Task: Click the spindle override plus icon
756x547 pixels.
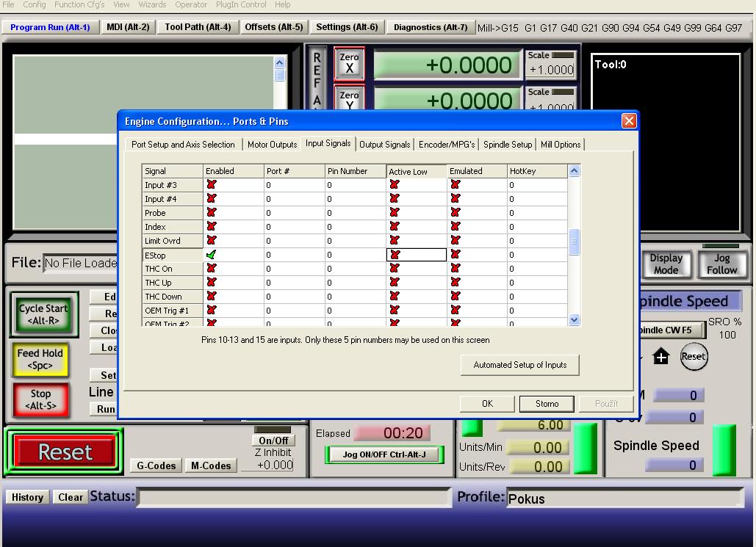Action: pos(661,357)
